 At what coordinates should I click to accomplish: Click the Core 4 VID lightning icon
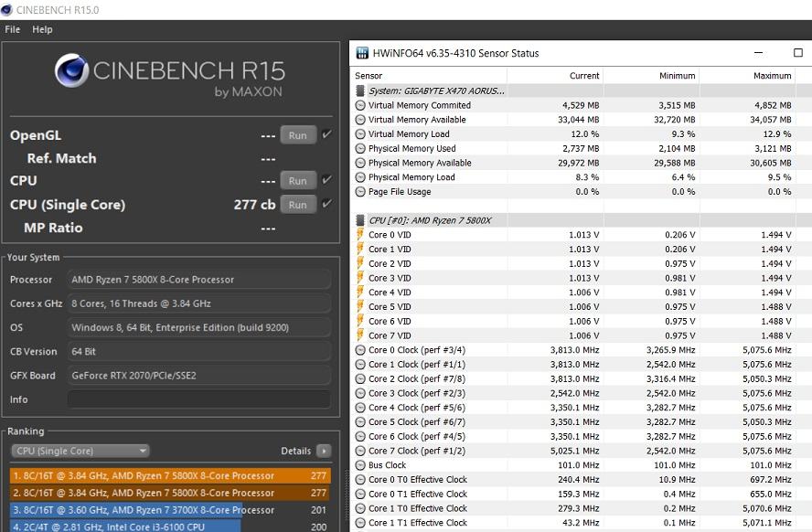pyautogui.click(x=360, y=293)
